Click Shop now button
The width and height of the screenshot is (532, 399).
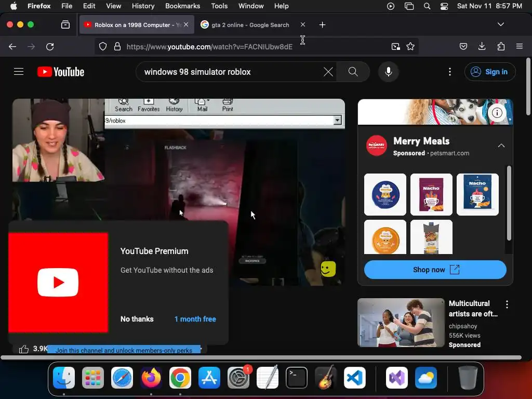[x=435, y=270]
